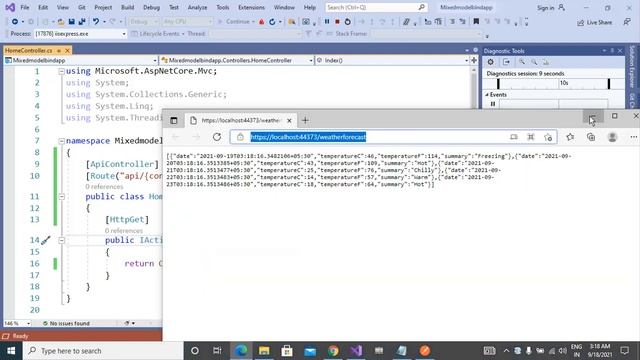Pause the Events track in Diagnostic Tools
640x360 pixels.
tap(493, 104)
